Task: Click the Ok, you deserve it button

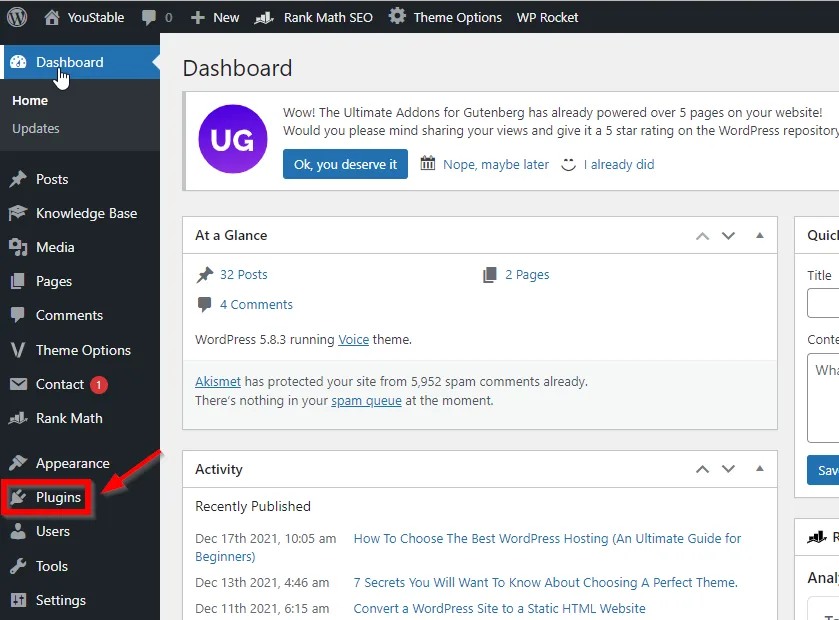Action: click(x=345, y=164)
